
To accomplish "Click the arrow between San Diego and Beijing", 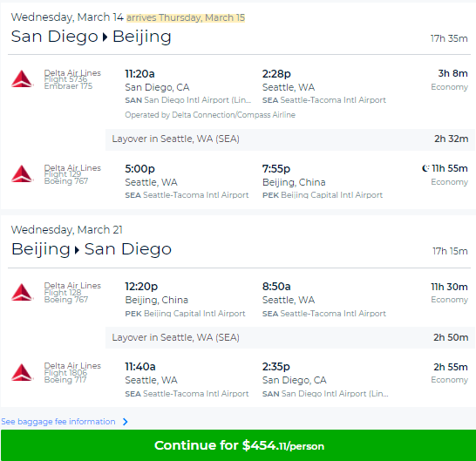I will click(x=105, y=37).
